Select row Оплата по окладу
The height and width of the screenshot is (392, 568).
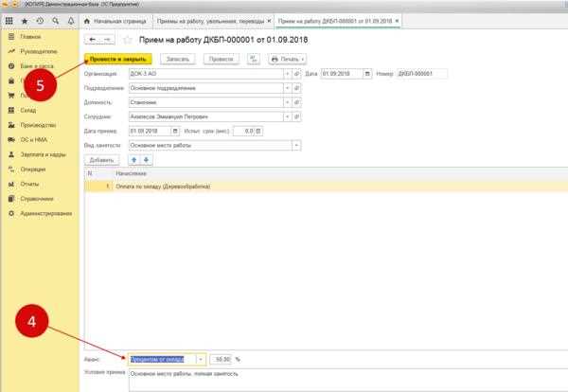coord(326,187)
